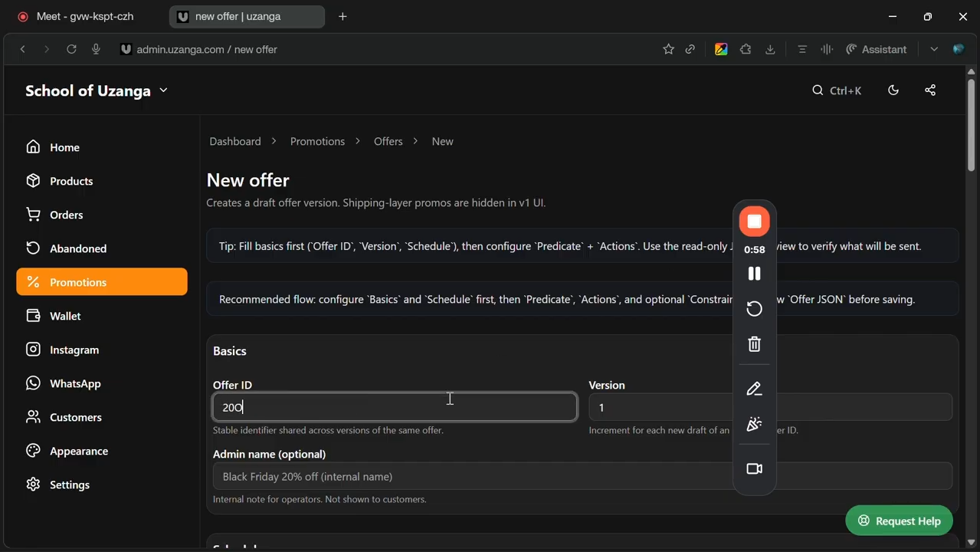Open the Products section in the sidebar
This screenshot has width=980, height=552.
click(102, 181)
